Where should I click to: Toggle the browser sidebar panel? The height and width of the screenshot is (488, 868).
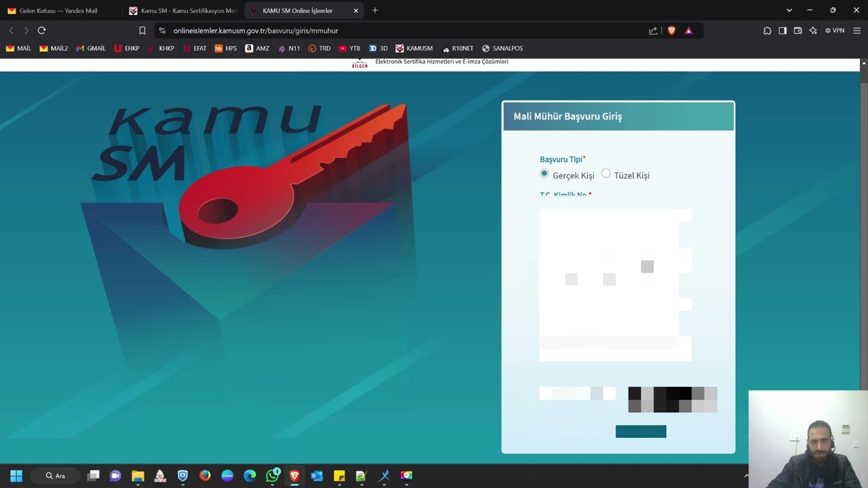point(783,30)
